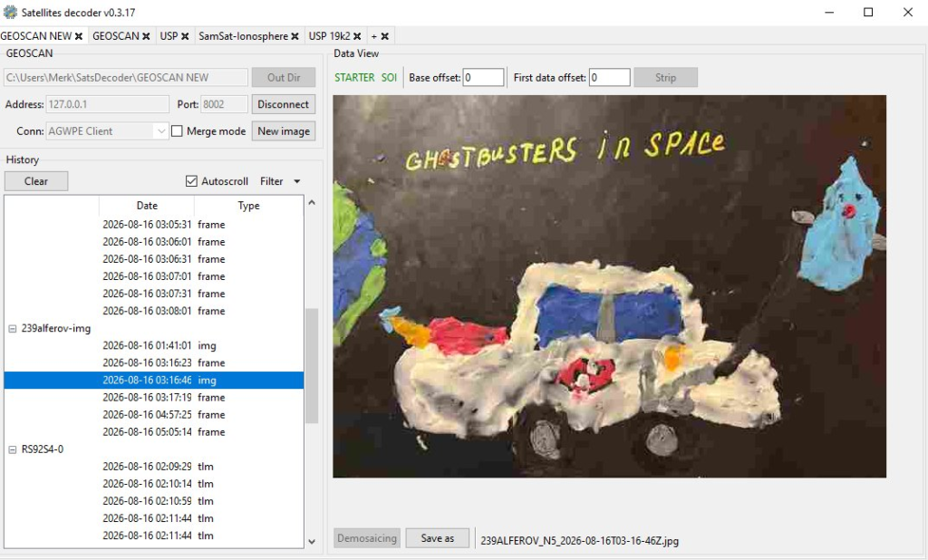Image resolution: width=928 pixels, height=560 pixels.
Task: Close the USP 19k2 tab
Action: [357, 36]
